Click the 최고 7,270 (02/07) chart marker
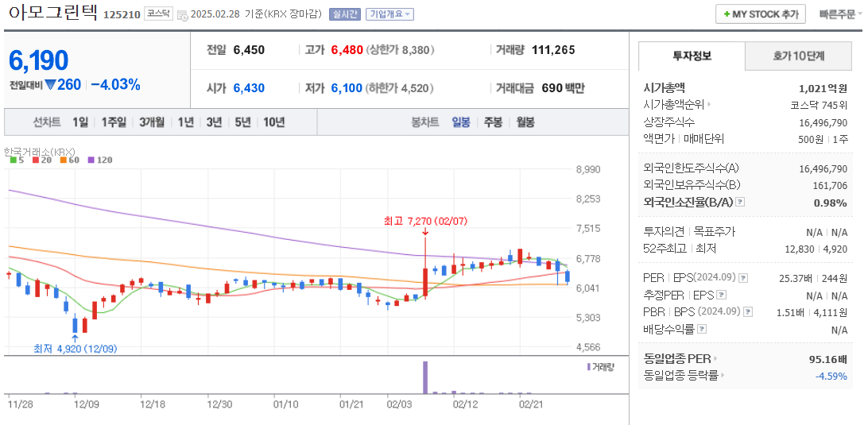This screenshot has height=425, width=868. tap(425, 221)
